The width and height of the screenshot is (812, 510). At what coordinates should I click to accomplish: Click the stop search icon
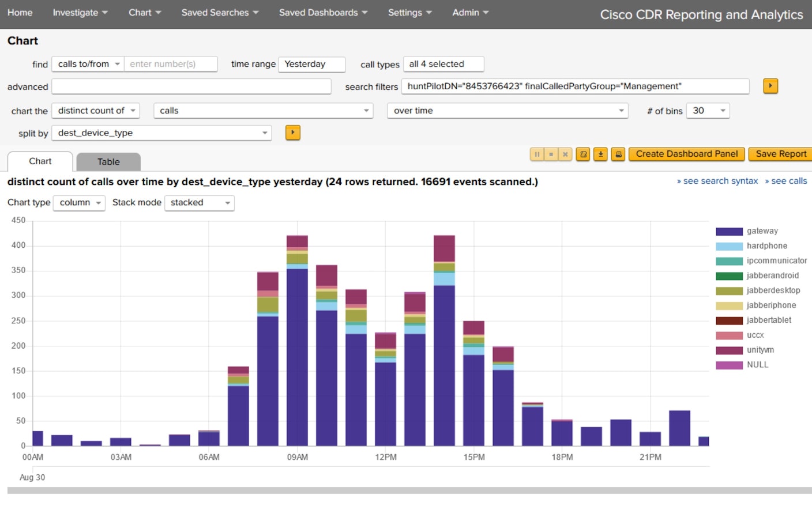(x=551, y=154)
